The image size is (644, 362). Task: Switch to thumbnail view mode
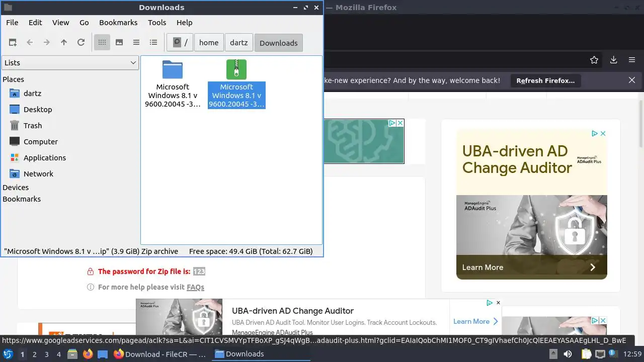[x=119, y=43]
